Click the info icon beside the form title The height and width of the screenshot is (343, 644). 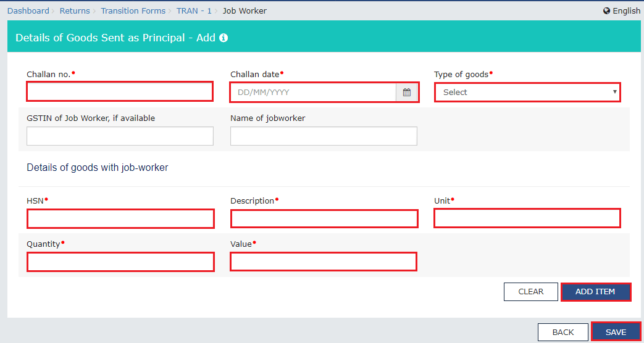224,38
